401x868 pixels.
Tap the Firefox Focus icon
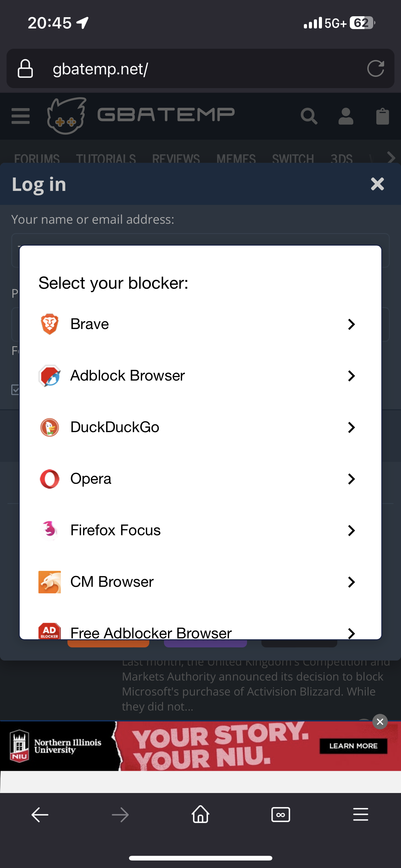49,530
